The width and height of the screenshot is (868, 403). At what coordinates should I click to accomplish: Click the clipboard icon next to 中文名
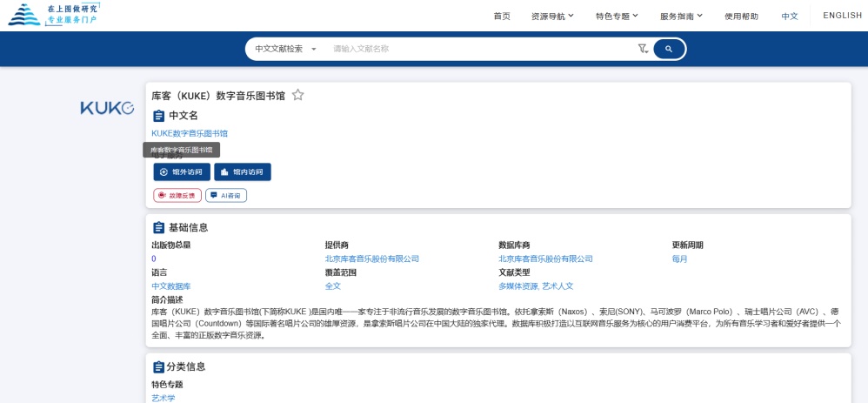pyautogui.click(x=158, y=116)
